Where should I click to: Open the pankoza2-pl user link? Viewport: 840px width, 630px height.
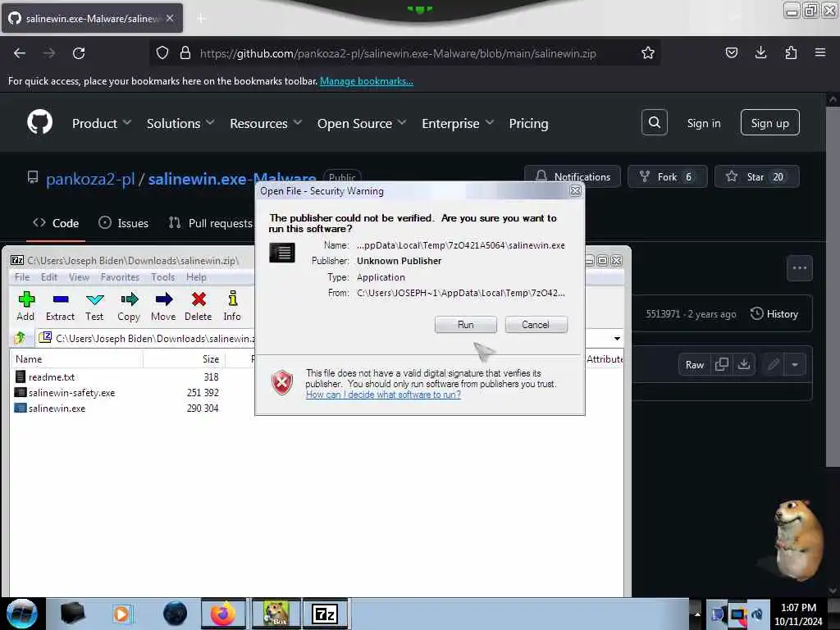click(90, 179)
